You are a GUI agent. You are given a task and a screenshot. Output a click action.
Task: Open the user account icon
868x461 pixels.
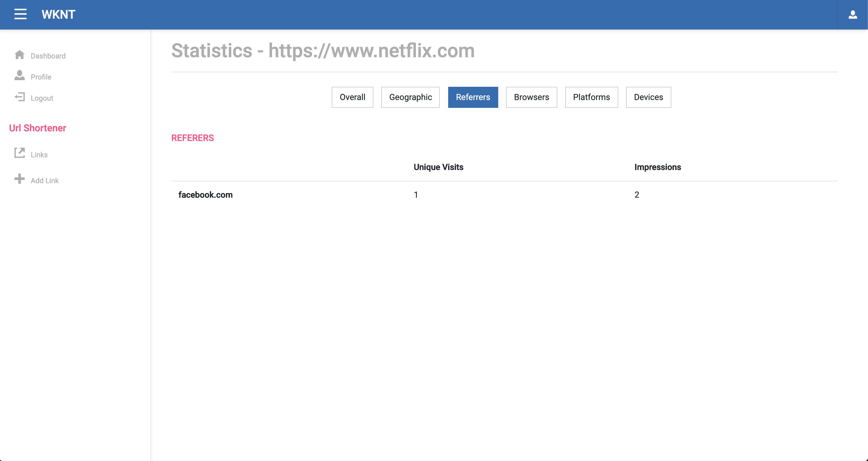(x=853, y=14)
